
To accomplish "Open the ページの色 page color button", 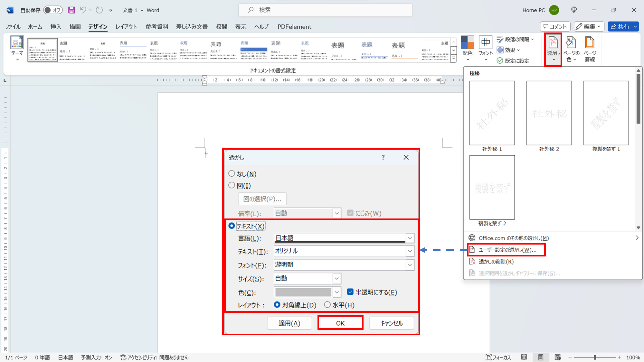I will (x=571, y=50).
